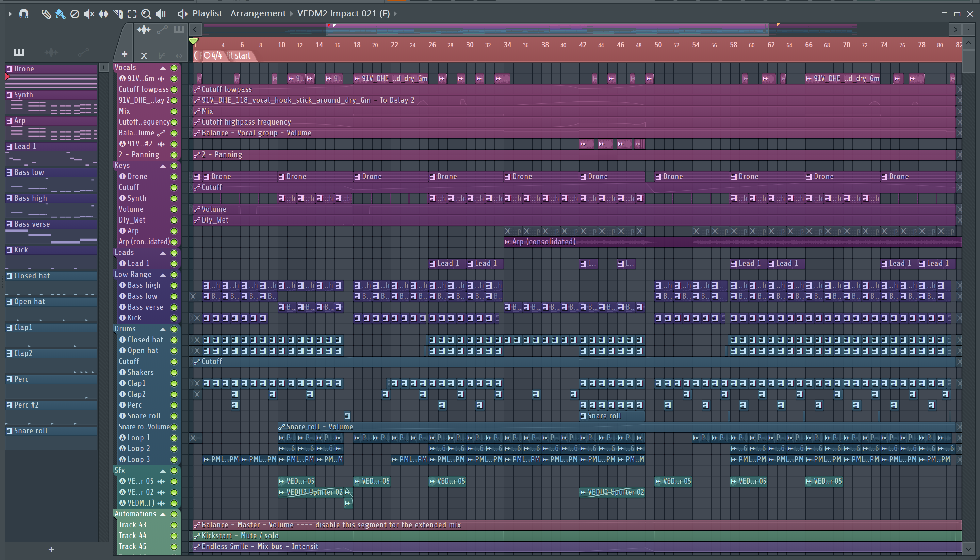Select the Slip tool
The height and width of the screenshot is (560, 980).
pos(103,14)
